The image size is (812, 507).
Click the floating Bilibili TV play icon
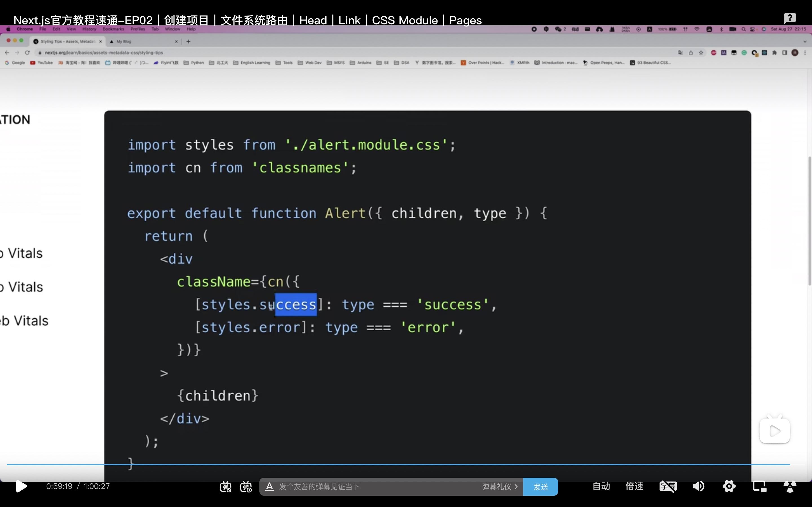tap(775, 431)
